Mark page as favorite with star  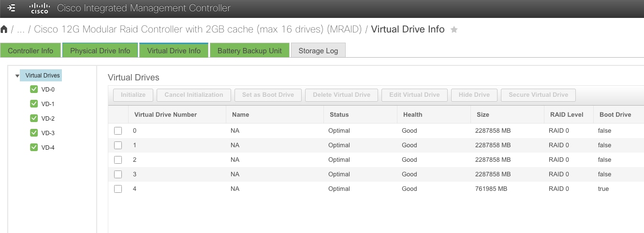(x=454, y=30)
